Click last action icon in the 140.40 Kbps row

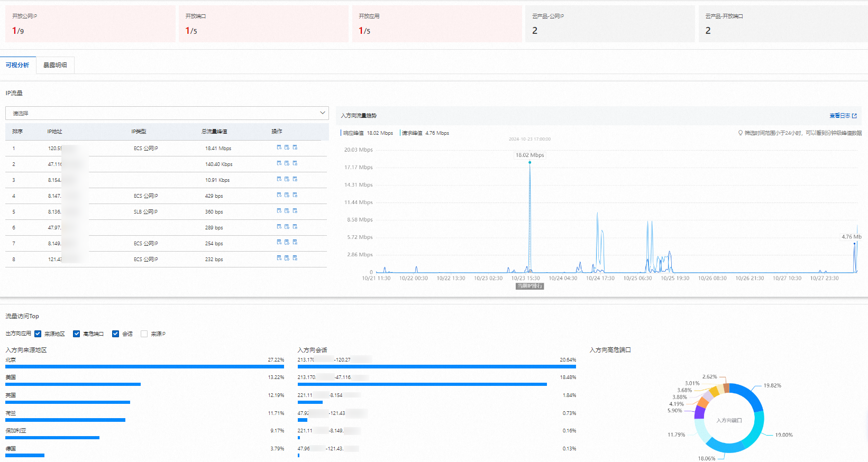[295, 163]
